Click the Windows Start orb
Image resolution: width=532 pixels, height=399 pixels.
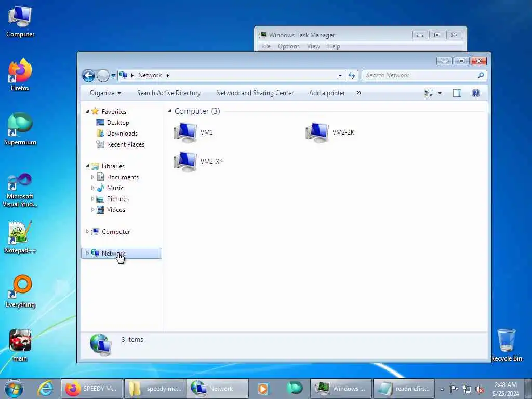coord(14,389)
